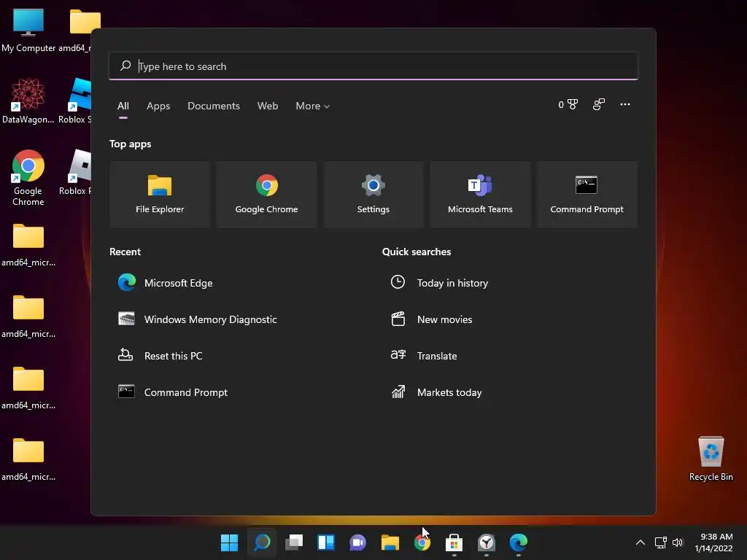Open File Explorer from Top apps
This screenshot has width=747, height=560.
tap(160, 195)
